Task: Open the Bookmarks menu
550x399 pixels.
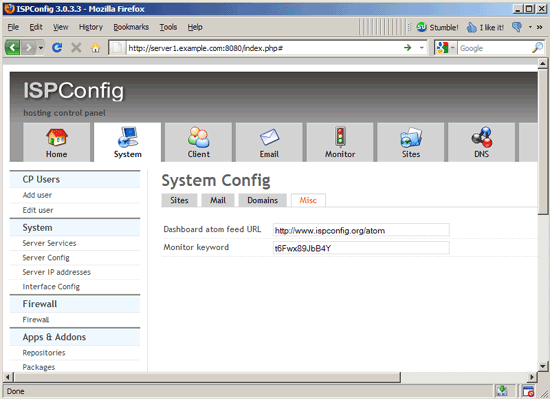Action: (x=131, y=27)
